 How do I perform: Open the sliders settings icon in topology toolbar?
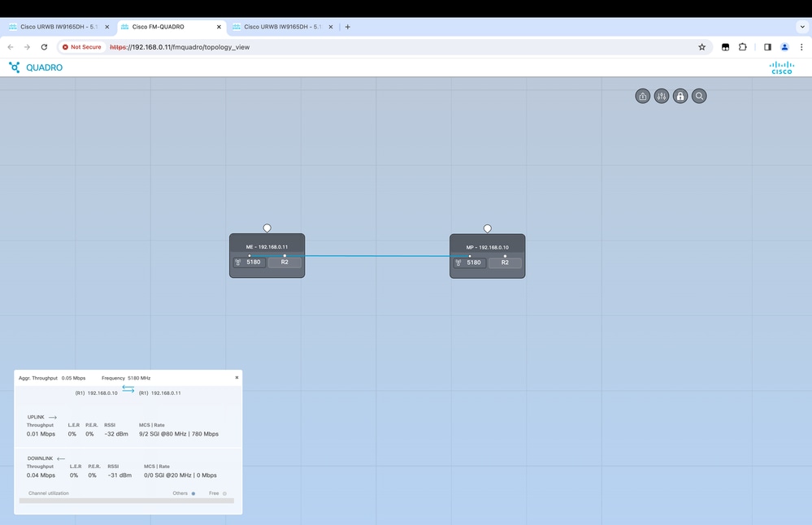[x=662, y=96]
